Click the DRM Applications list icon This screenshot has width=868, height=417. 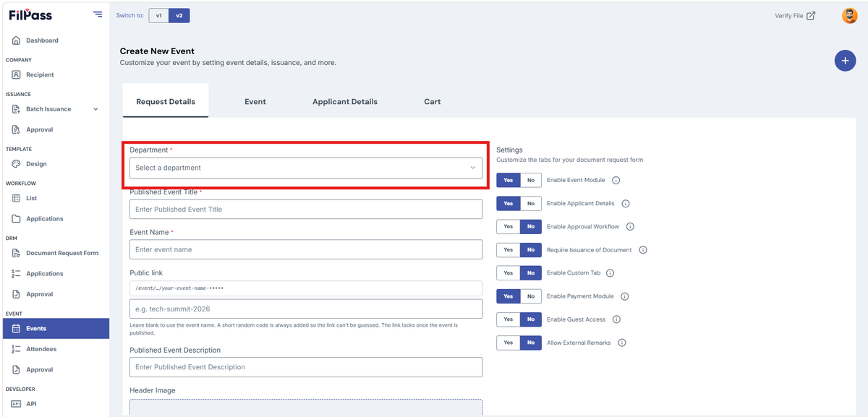point(16,273)
